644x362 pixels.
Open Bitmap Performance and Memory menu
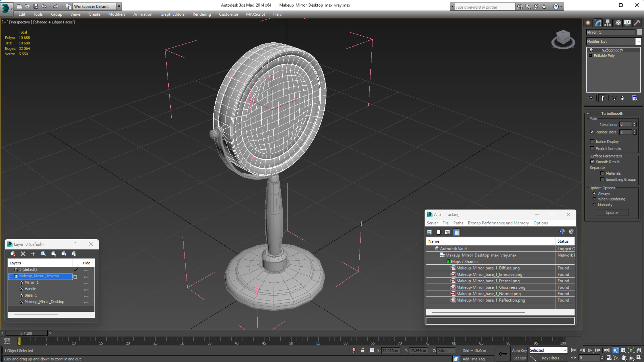(x=498, y=223)
